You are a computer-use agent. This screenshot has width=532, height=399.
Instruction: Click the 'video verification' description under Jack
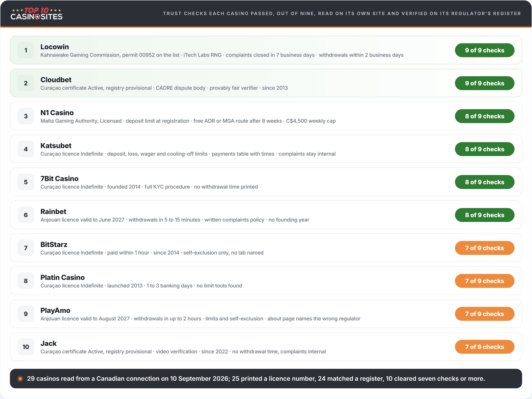pyautogui.click(x=183, y=352)
